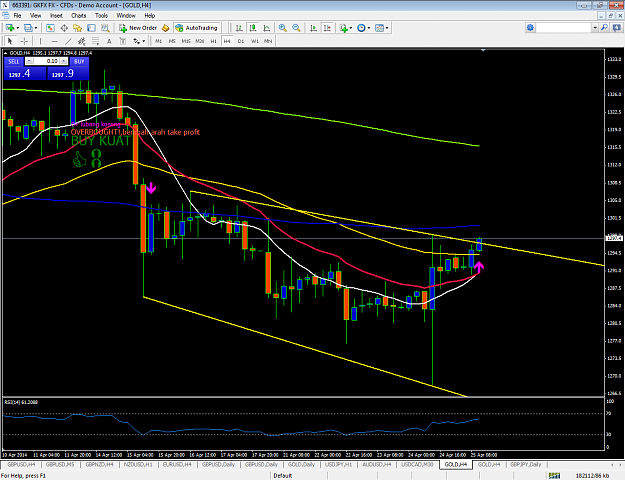The height and width of the screenshot is (480, 625).
Task: Toggle the AutoTrading button
Action: click(197, 28)
